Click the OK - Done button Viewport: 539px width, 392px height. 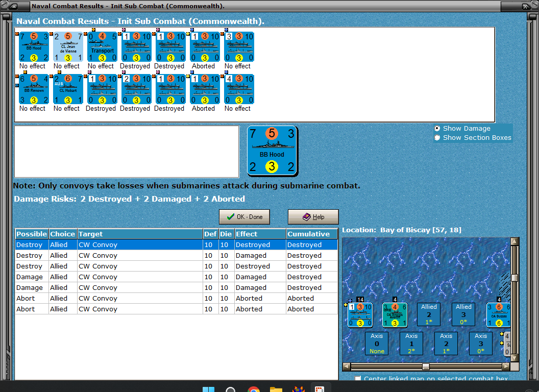(244, 217)
